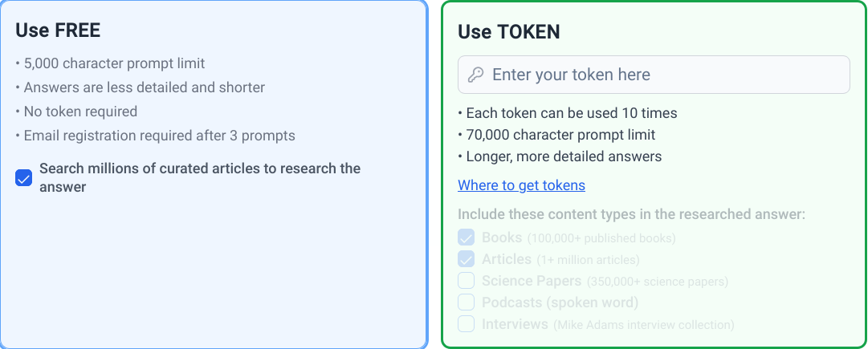Tick the Interviews checkbox
Image resolution: width=868 pixels, height=349 pixels.
click(467, 324)
